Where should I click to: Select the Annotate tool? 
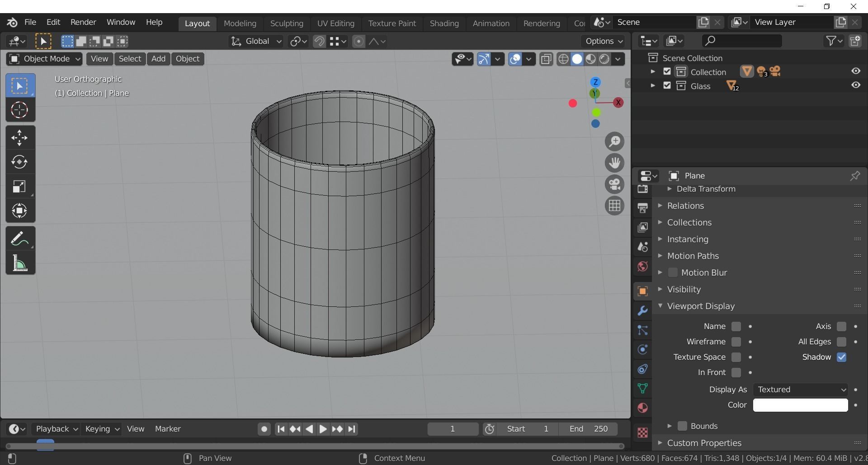coord(20,239)
